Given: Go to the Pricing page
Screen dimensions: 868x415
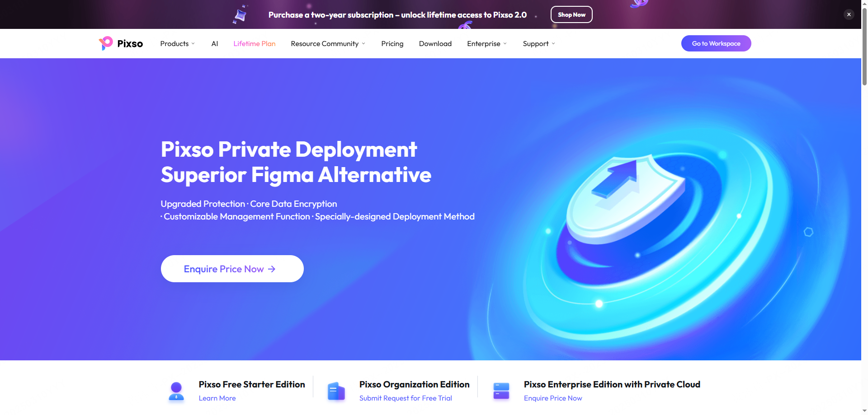Looking at the screenshot, I should click(x=392, y=43).
